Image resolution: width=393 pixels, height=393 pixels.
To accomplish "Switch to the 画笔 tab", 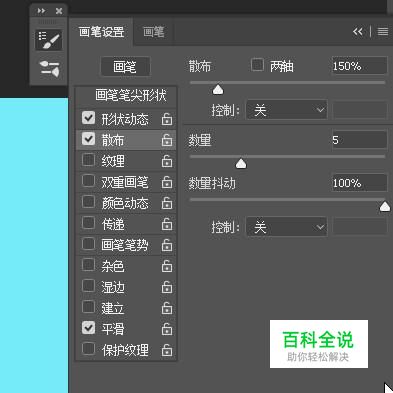I will (153, 32).
